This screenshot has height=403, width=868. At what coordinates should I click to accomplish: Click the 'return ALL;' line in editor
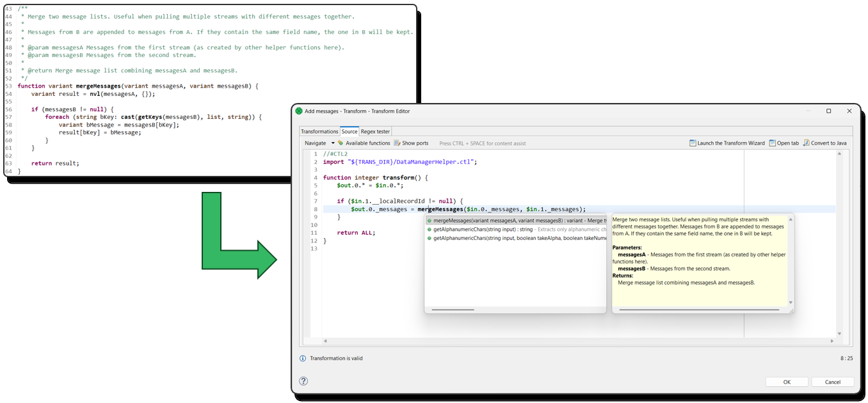pos(356,233)
